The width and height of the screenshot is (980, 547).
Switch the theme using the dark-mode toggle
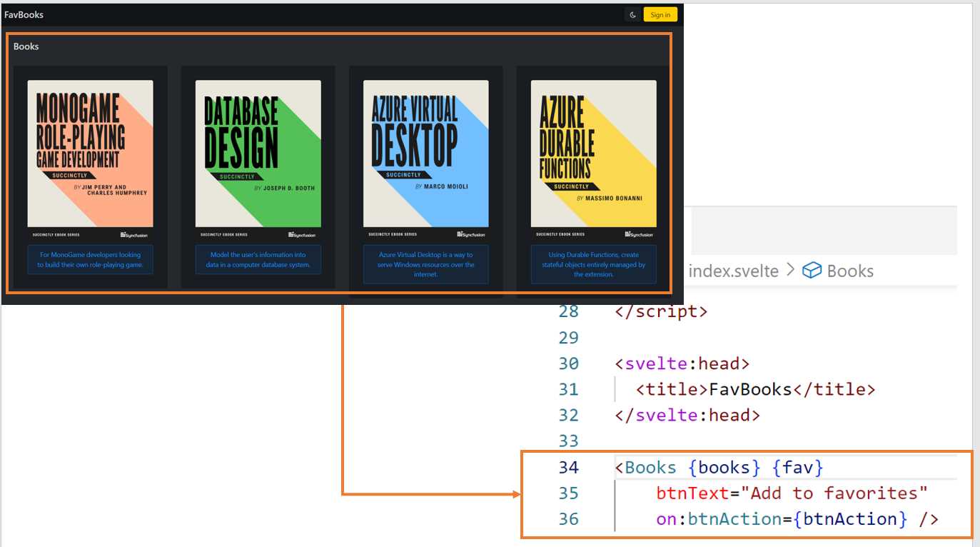[632, 14]
